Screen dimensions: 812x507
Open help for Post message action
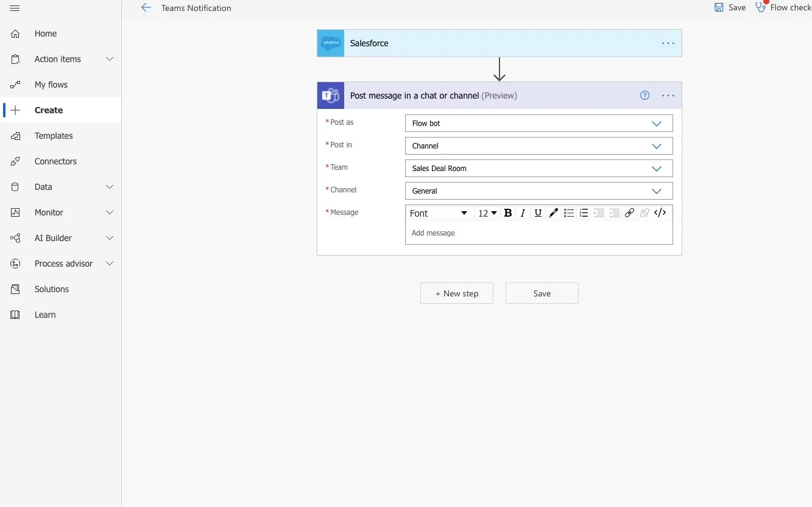click(x=644, y=96)
